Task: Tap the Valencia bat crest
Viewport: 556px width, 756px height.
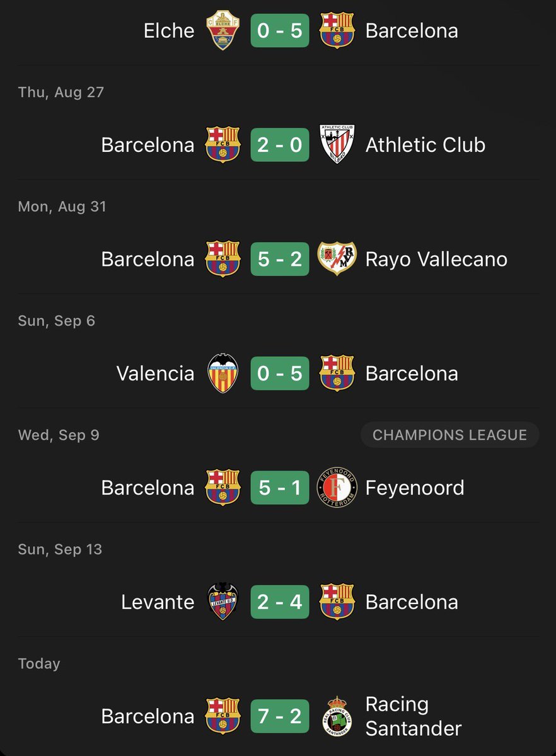Action: point(223,373)
